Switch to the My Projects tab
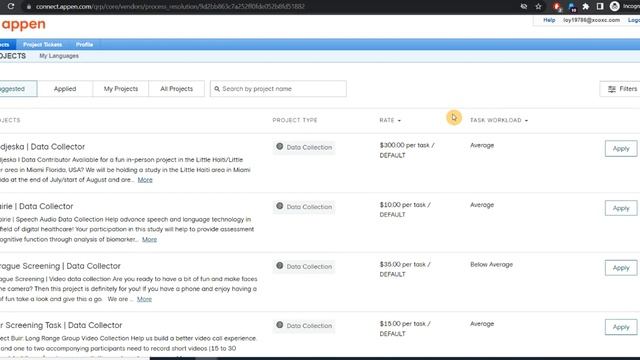The height and width of the screenshot is (360, 640). pos(121,89)
